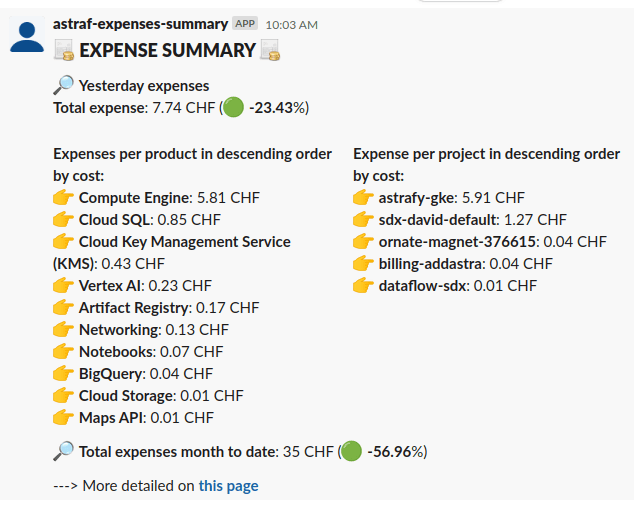Click '(KMS): 0.43 CHF' text
Viewport: 634px width, 506px height.
(109, 264)
